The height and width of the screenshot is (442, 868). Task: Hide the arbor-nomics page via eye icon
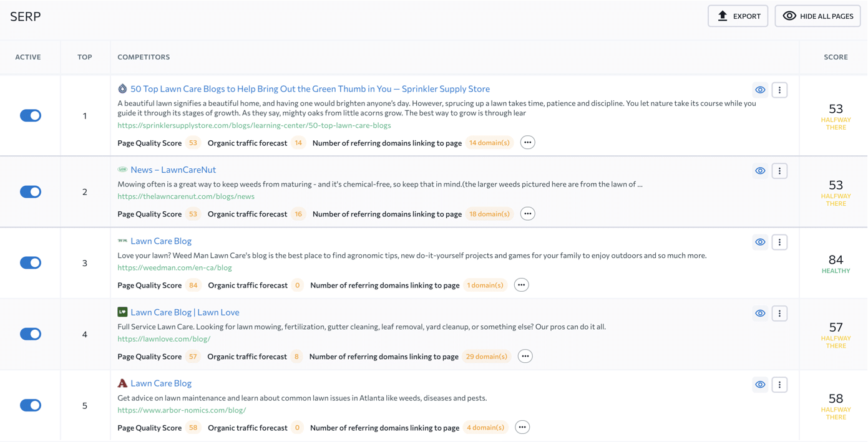pos(760,385)
